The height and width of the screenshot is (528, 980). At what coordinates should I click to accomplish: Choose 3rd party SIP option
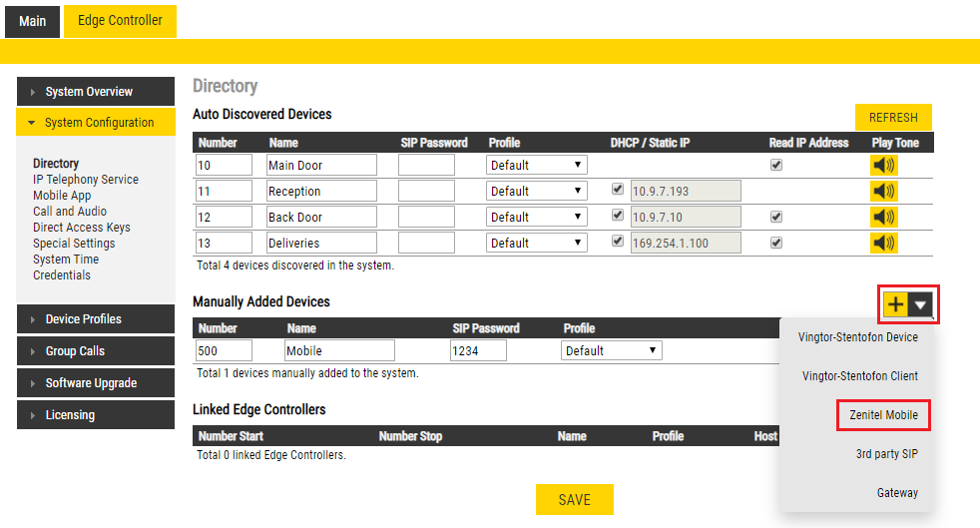tap(886, 454)
